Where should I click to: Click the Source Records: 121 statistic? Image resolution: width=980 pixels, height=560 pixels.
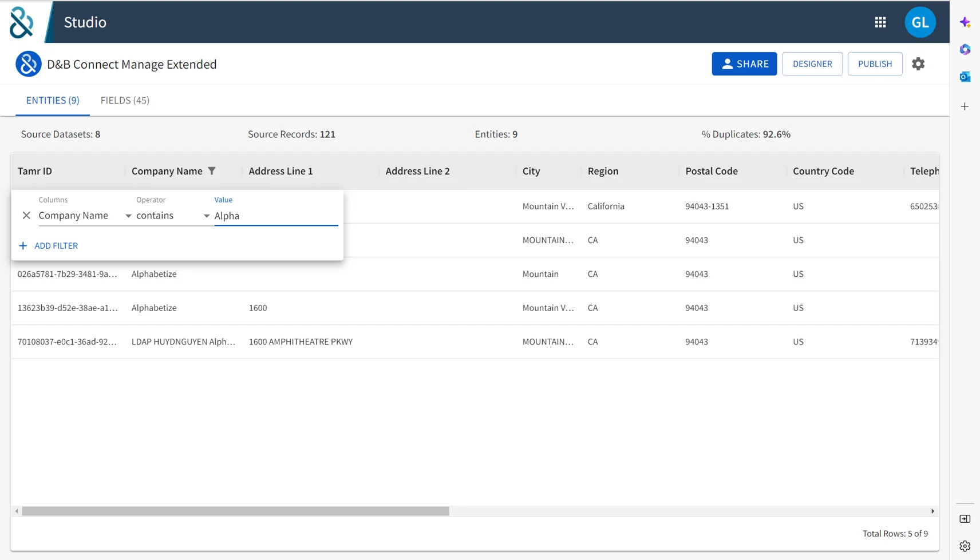(x=291, y=134)
